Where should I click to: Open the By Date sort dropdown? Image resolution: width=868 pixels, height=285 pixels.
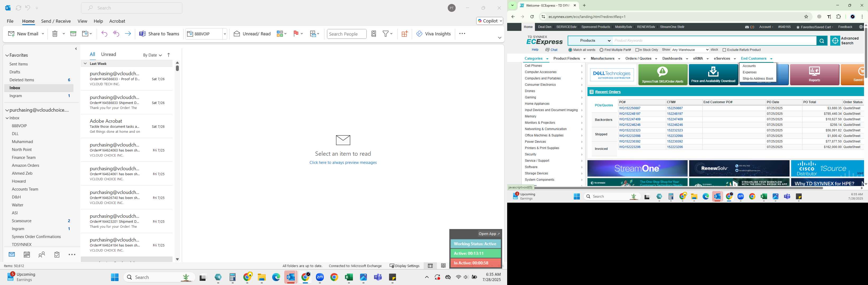(152, 55)
